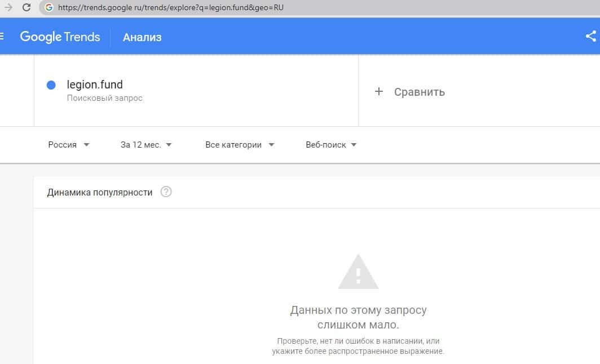Click the Динамика популярности heading
This screenshot has height=364, width=600.
pos(100,192)
